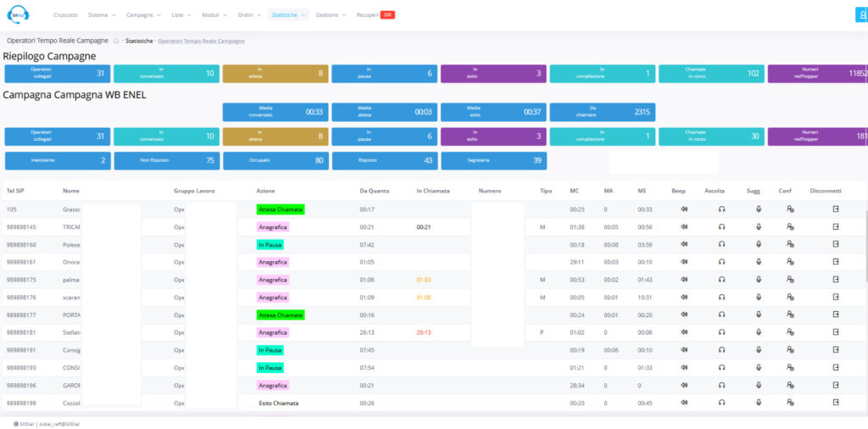This screenshot has height=429, width=868.
Task: Open the Statistiche menu
Action: pos(288,15)
